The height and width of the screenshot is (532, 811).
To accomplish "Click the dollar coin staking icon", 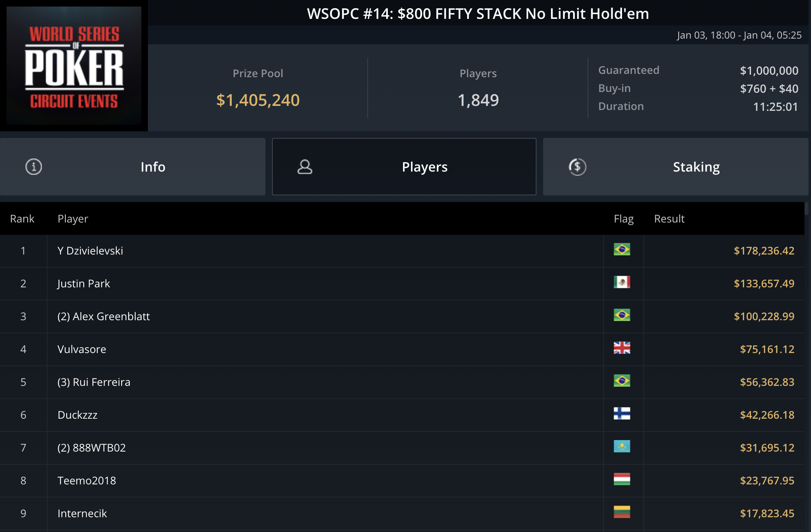I will point(577,167).
